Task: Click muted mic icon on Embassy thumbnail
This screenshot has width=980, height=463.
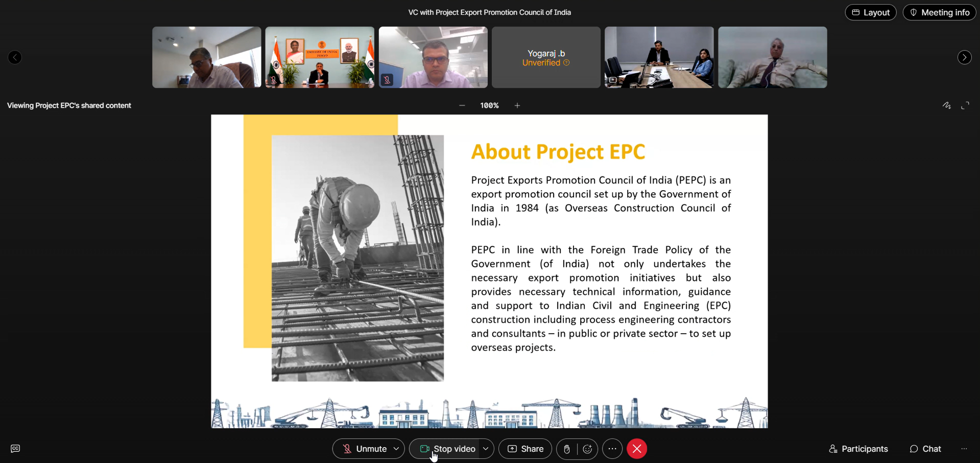Action: click(x=274, y=80)
